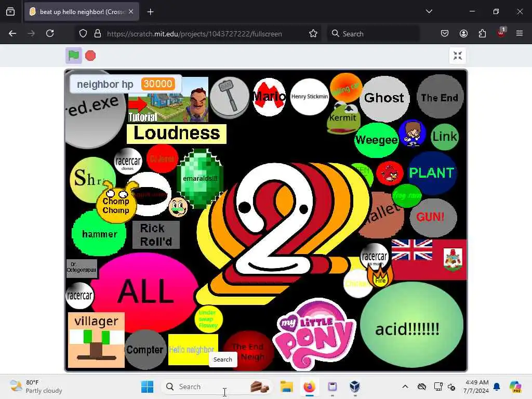Choose the Mario weapon circle
Screen dimensions: 532x399
pos(270,97)
